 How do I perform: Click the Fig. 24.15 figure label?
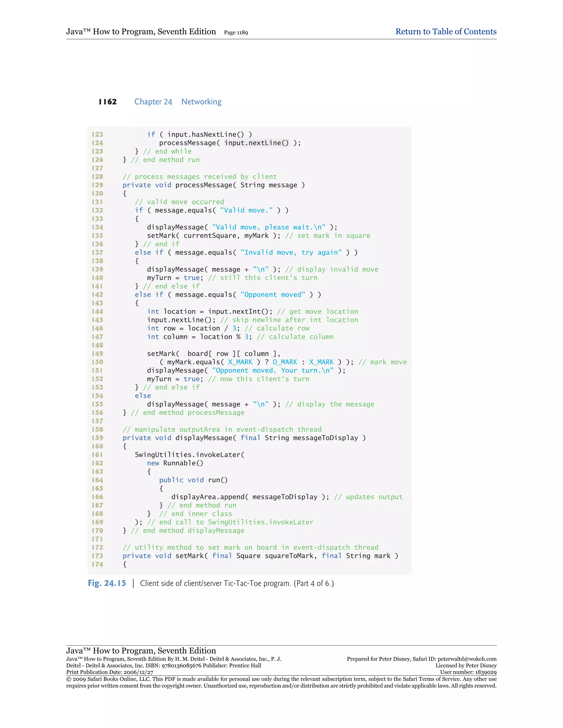[x=107, y=583]
